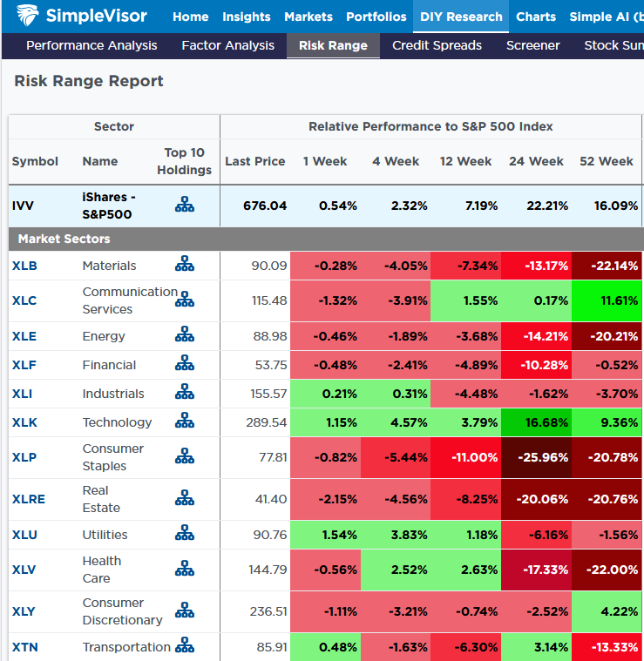Click holdings icon for XLRE Real Estate
This screenshot has width=644, height=661.
point(184,498)
